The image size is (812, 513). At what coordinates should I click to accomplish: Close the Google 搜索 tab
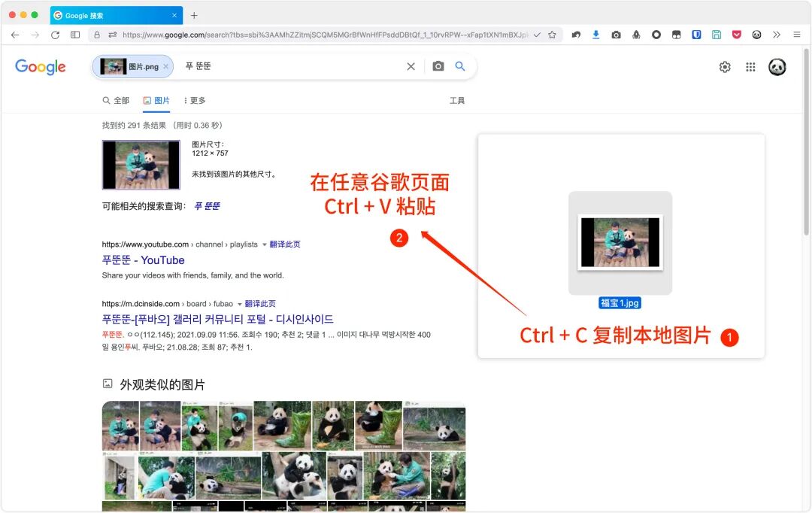coord(174,16)
